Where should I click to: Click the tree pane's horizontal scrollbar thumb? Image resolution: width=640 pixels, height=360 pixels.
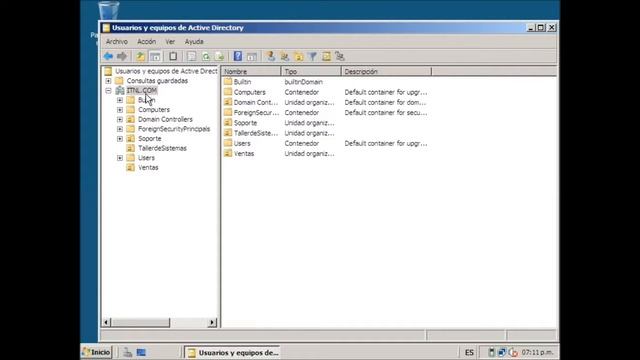140,322
